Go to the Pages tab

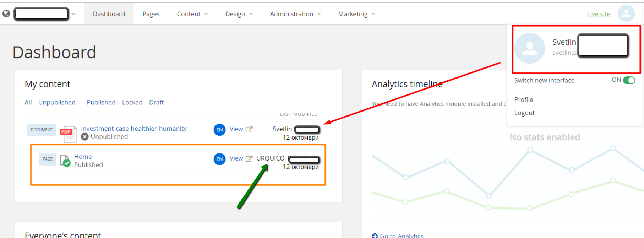(x=151, y=14)
